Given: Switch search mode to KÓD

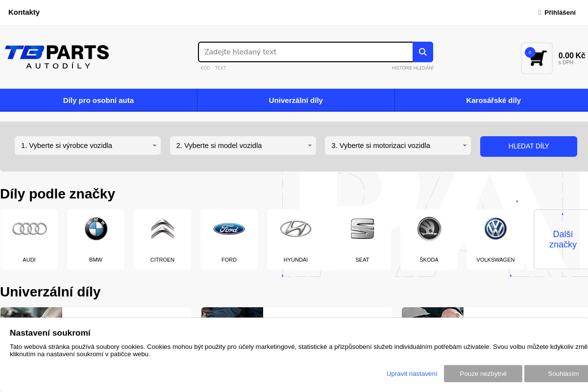Looking at the screenshot, I should [205, 68].
